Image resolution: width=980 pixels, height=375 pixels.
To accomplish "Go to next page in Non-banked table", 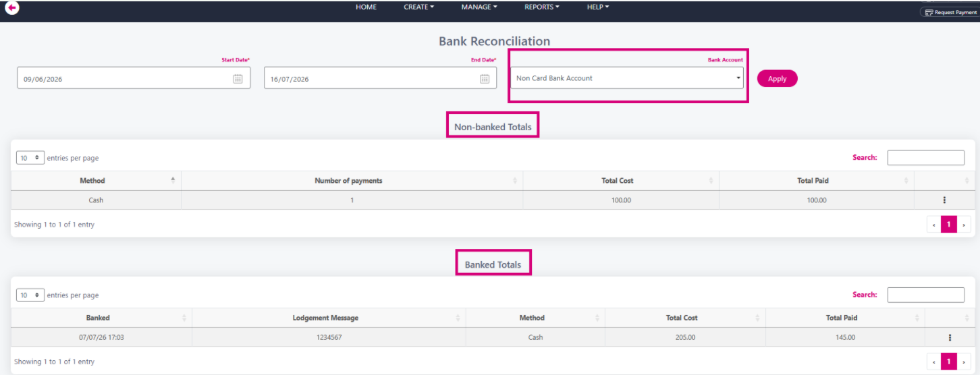I will click(964, 225).
